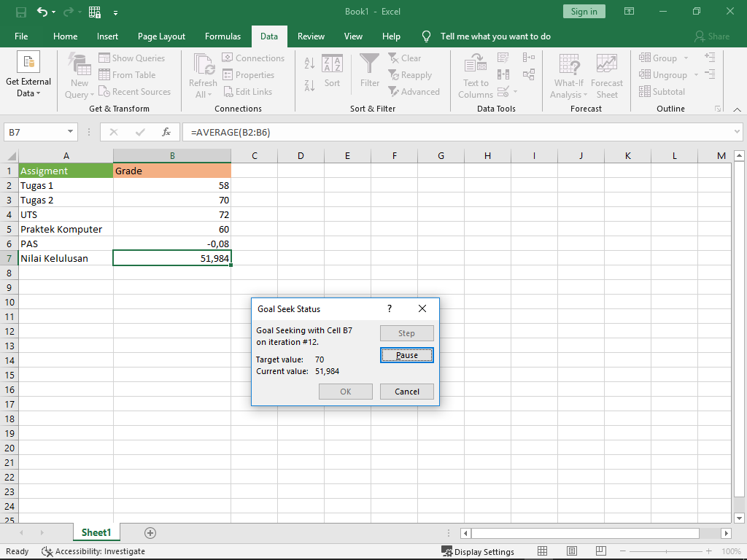The width and height of the screenshot is (747, 560).
Task: Open the Name Box dropdown arrow
Action: [70, 132]
